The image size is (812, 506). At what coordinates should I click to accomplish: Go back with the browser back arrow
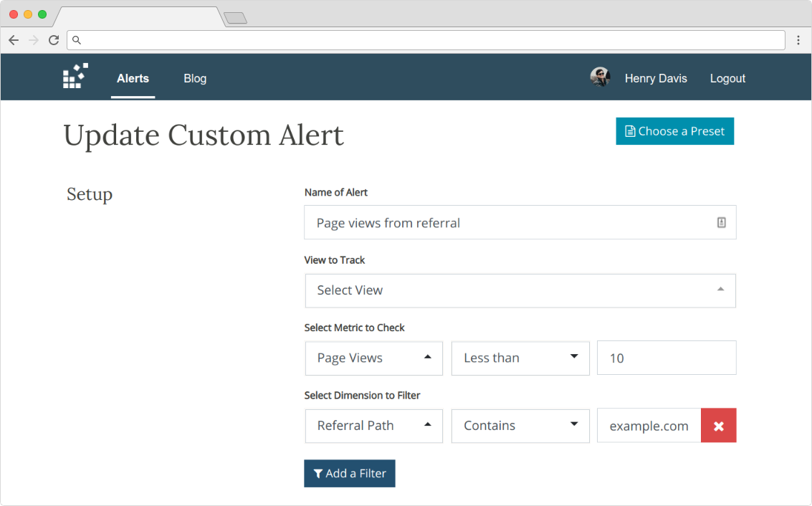point(14,40)
